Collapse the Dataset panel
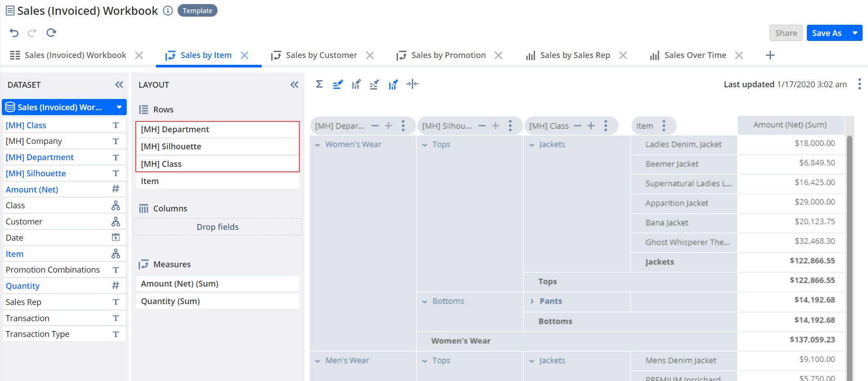The image size is (868, 381). (119, 85)
